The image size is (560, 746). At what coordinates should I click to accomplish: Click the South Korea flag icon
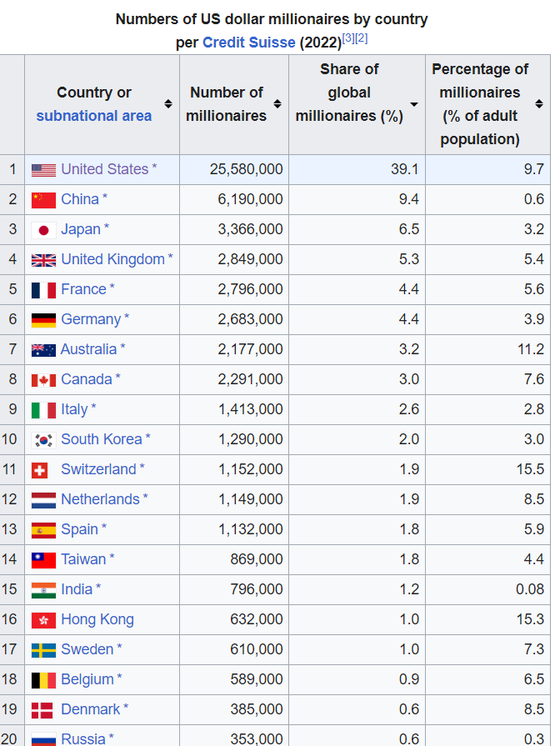[x=43, y=440]
